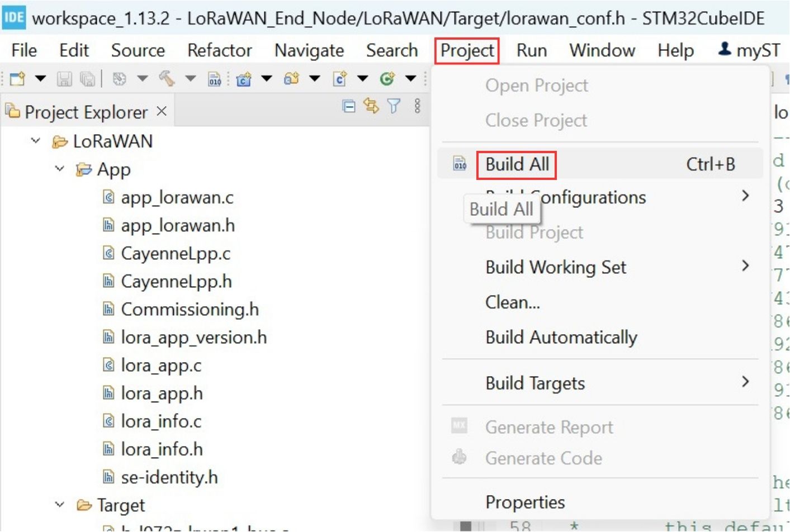Screen dimensions: 790x532
Task: Toggle Link with Editor in Project Explorer
Action: coord(371,106)
